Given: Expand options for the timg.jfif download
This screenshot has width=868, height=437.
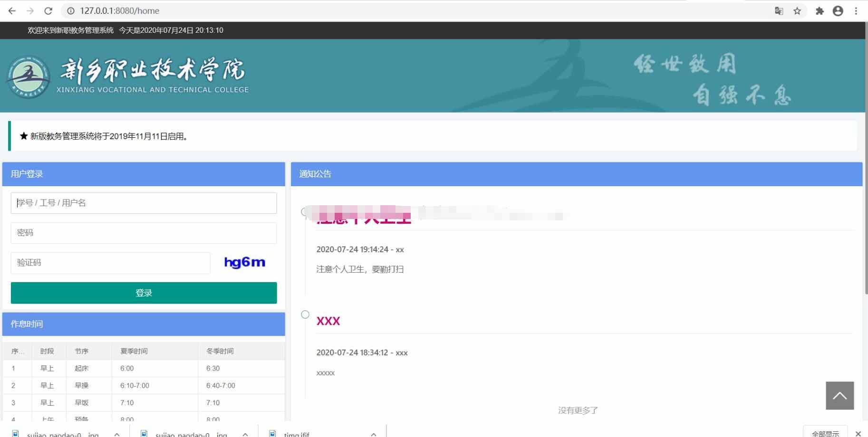Looking at the screenshot, I should coord(374,434).
